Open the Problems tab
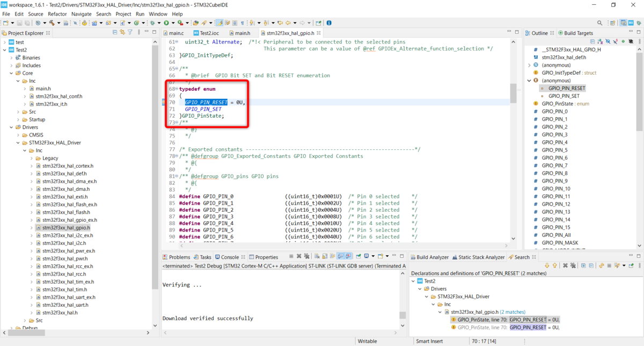The height and width of the screenshot is (346, 644). (176, 257)
